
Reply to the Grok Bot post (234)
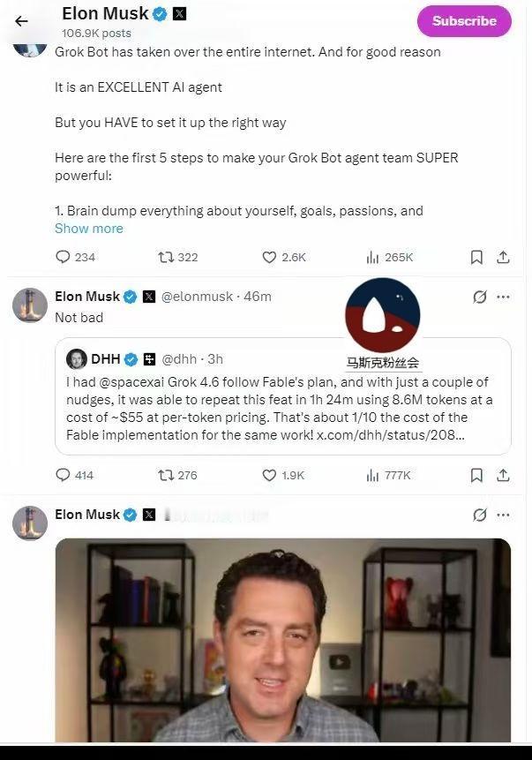(x=75, y=257)
